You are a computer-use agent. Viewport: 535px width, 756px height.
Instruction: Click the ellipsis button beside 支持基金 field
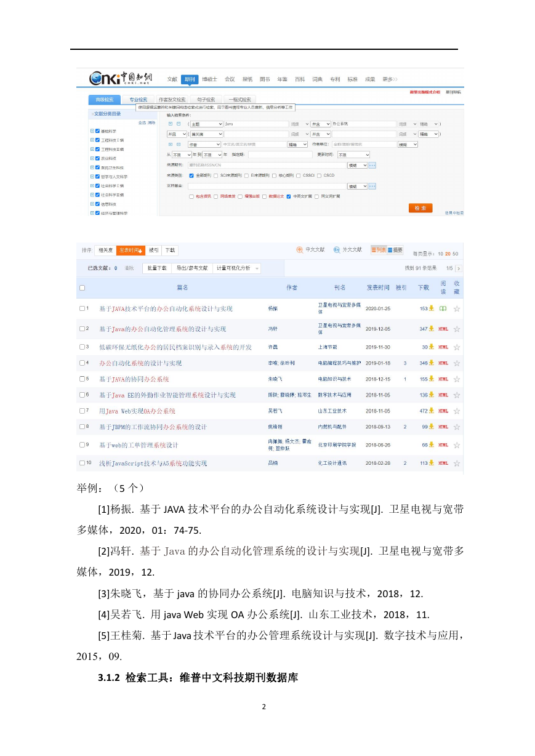372,186
